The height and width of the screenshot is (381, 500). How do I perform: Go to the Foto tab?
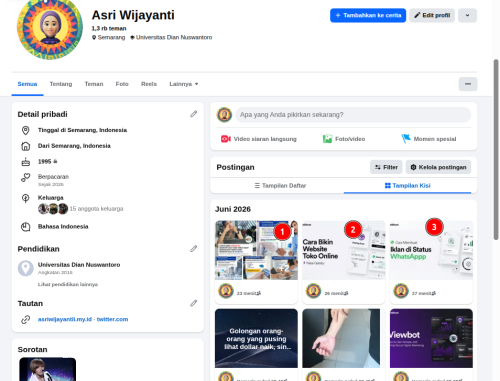122,84
